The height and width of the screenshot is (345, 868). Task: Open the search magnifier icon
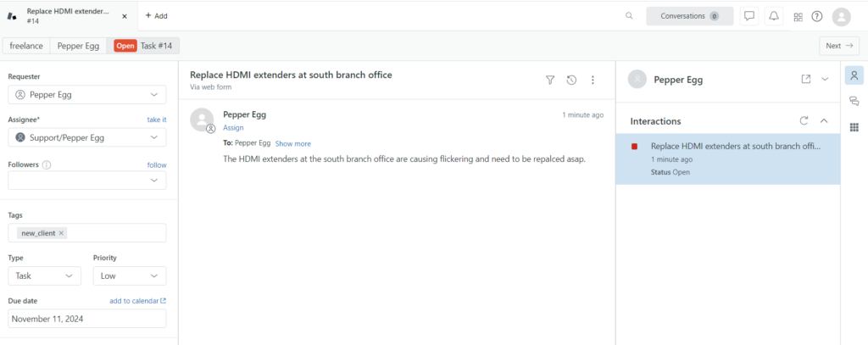[x=628, y=16]
